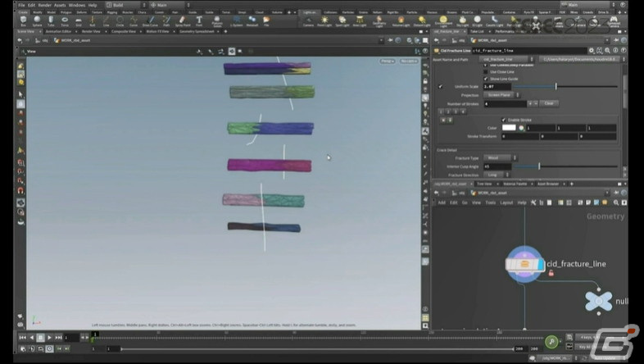The width and height of the screenshot is (644, 364).
Task: Open the Windows menu
Action: tap(77, 5)
